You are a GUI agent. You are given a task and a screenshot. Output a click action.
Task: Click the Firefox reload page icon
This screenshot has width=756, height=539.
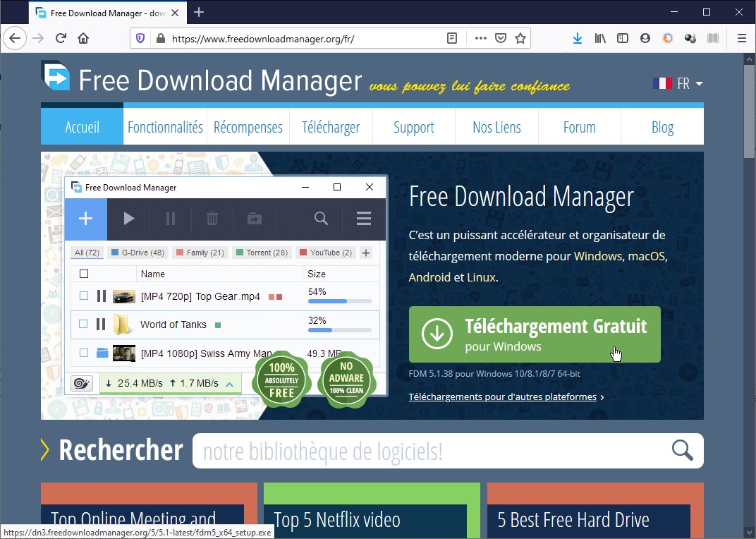tap(61, 38)
